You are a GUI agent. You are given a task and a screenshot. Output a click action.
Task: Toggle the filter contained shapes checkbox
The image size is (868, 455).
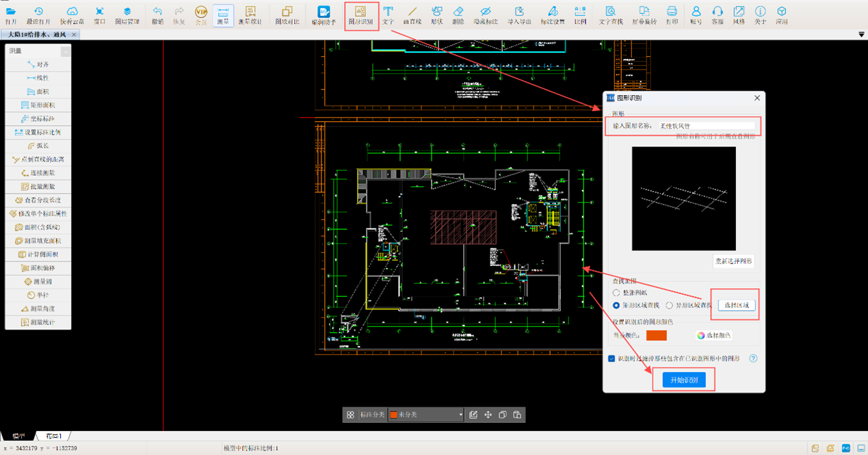[x=611, y=359]
